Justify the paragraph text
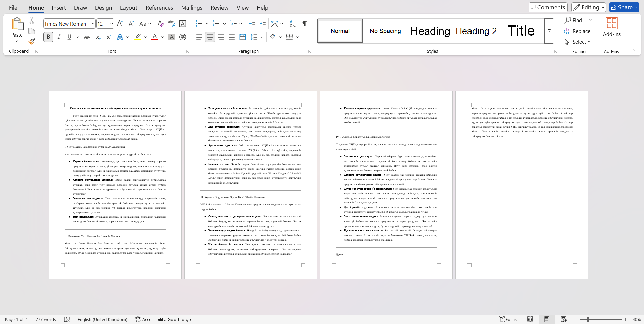The image size is (644, 324). click(x=232, y=37)
